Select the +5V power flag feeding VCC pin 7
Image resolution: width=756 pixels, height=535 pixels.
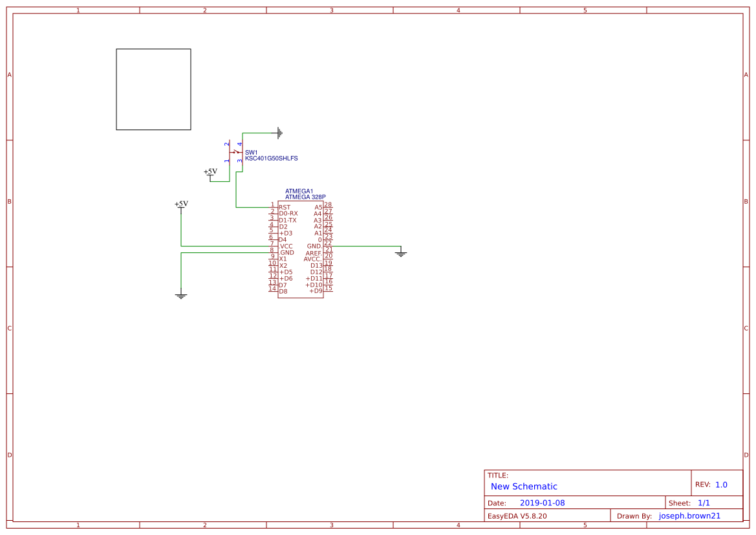coord(180,204)
